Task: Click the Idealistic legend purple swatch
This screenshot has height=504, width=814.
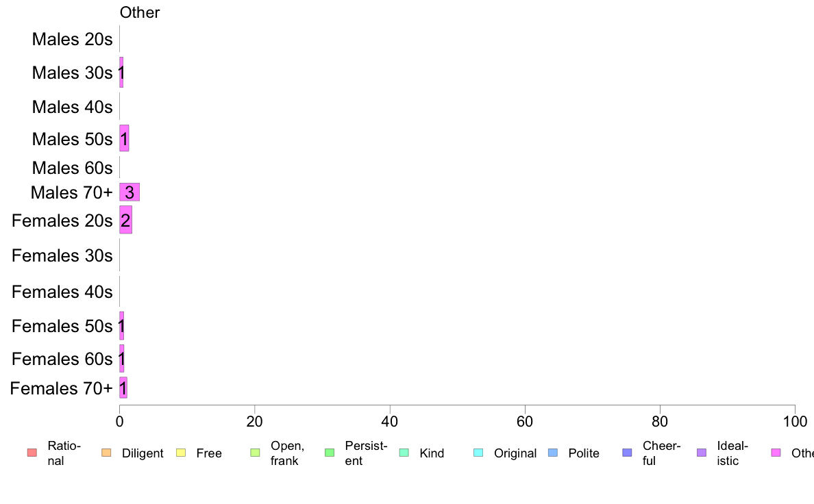Action: tap(702, 453)
